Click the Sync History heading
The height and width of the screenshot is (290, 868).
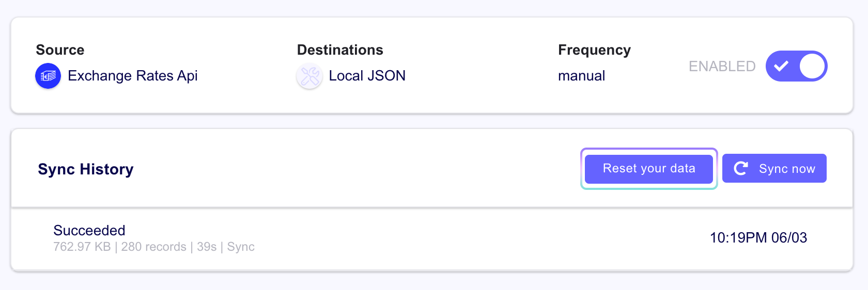(x=86, y=169)
